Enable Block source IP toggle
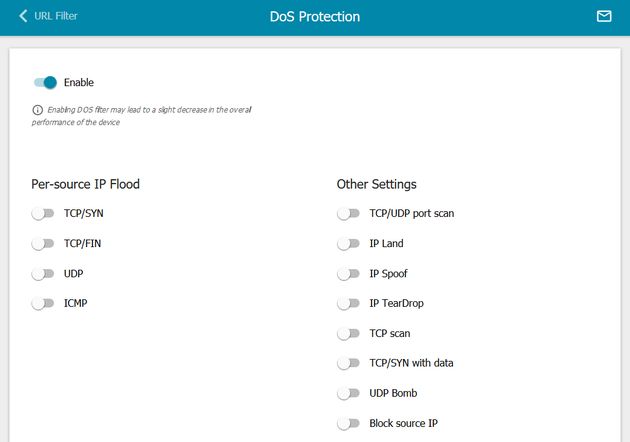 [348, 423]
